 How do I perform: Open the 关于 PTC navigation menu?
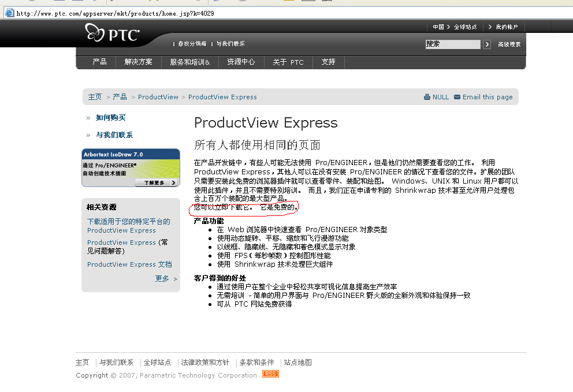288,62
